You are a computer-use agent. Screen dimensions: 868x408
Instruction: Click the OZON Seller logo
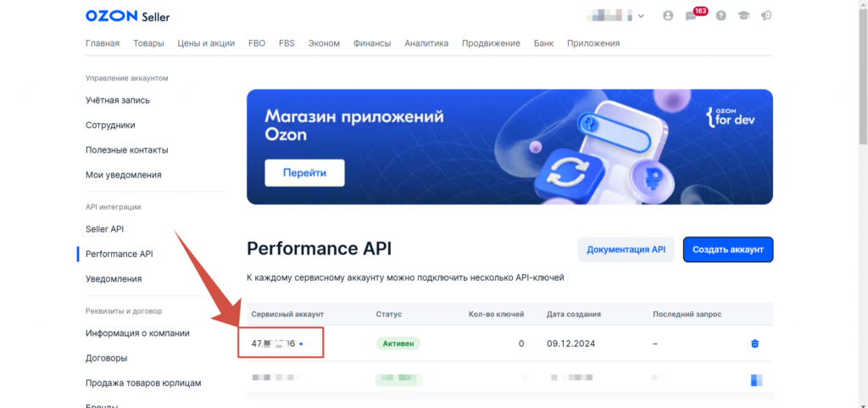[x=127, y=16]
